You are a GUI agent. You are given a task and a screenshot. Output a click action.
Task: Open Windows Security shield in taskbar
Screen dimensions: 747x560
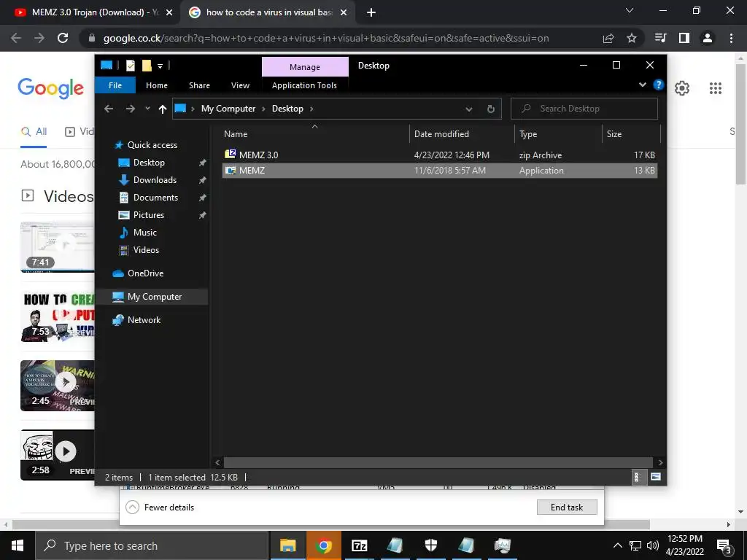click(430, 545)
